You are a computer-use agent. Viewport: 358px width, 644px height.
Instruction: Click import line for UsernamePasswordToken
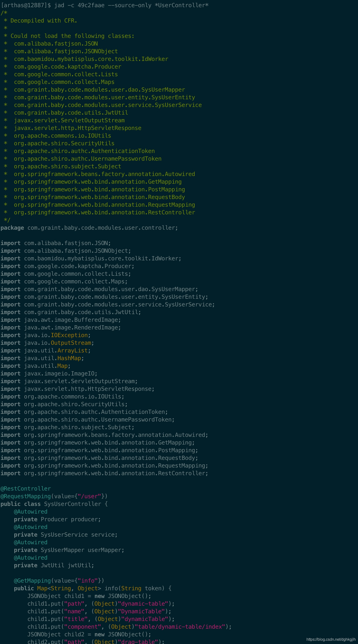(87, 420)
